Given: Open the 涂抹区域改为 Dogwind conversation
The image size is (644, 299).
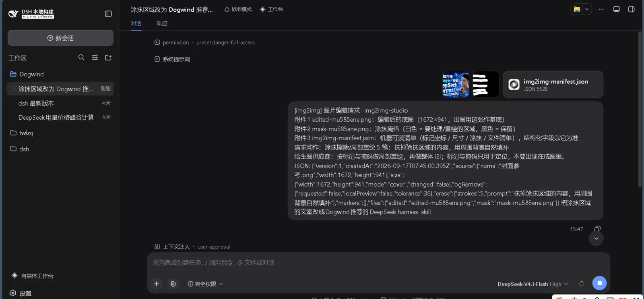Looking at the screenshot, I should point(60,89).
